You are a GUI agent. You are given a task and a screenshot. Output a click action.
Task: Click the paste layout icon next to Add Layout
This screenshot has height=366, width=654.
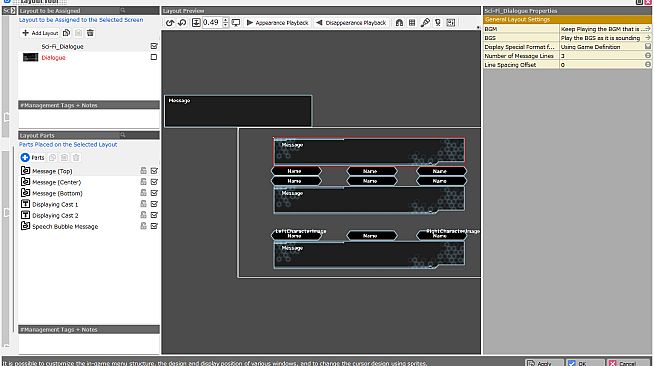[x=78, y=33]
